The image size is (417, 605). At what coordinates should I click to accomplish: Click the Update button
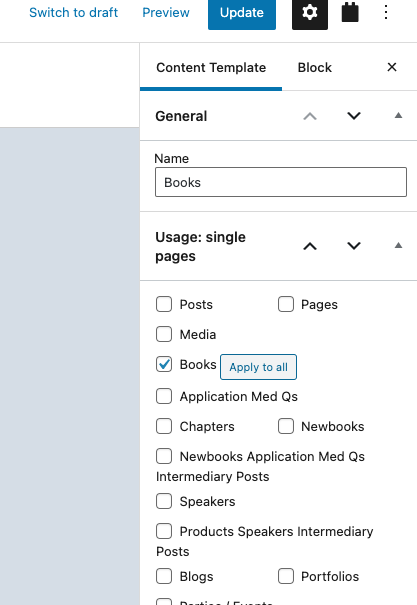pyautogui.click(x=242, y=13)
